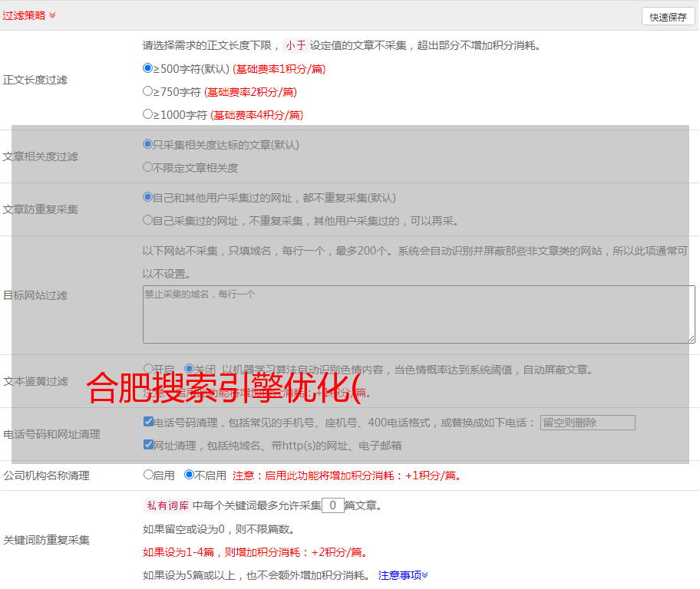Select 自己采集过的网址 no-repeat option

tap(148, 220)
